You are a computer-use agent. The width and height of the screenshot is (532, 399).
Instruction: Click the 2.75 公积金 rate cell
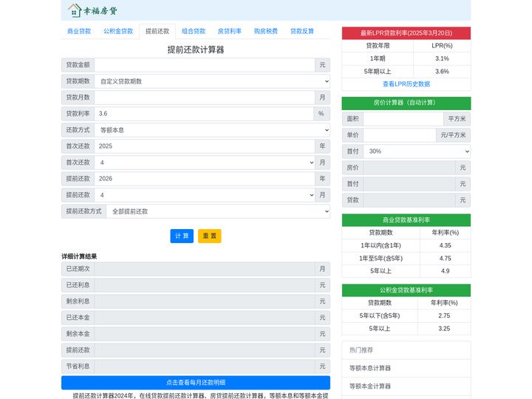(x=444, y=316)
